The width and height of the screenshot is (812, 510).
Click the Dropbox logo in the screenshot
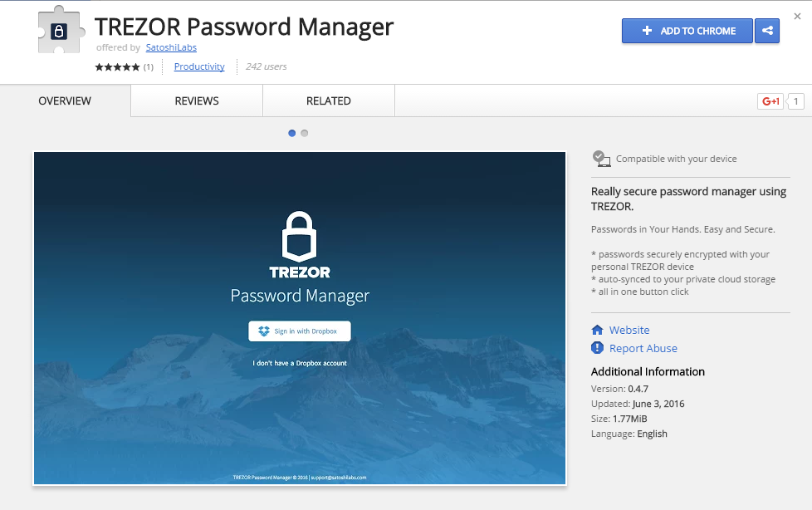click(x=264, y=331)
